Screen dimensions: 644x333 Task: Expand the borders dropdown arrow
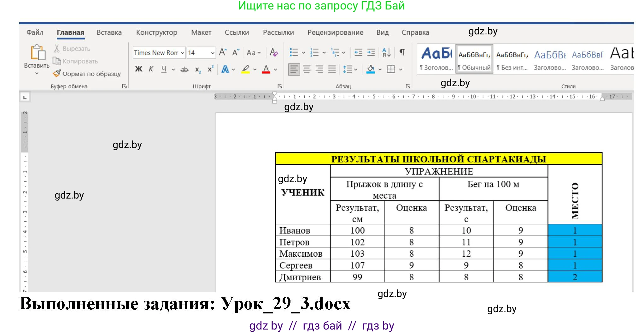point(401,69)
